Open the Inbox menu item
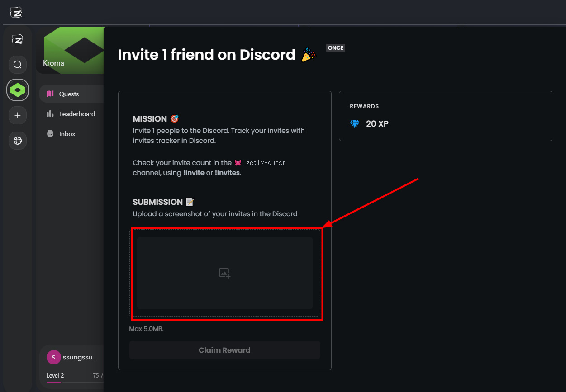 (x=71, y=134)
